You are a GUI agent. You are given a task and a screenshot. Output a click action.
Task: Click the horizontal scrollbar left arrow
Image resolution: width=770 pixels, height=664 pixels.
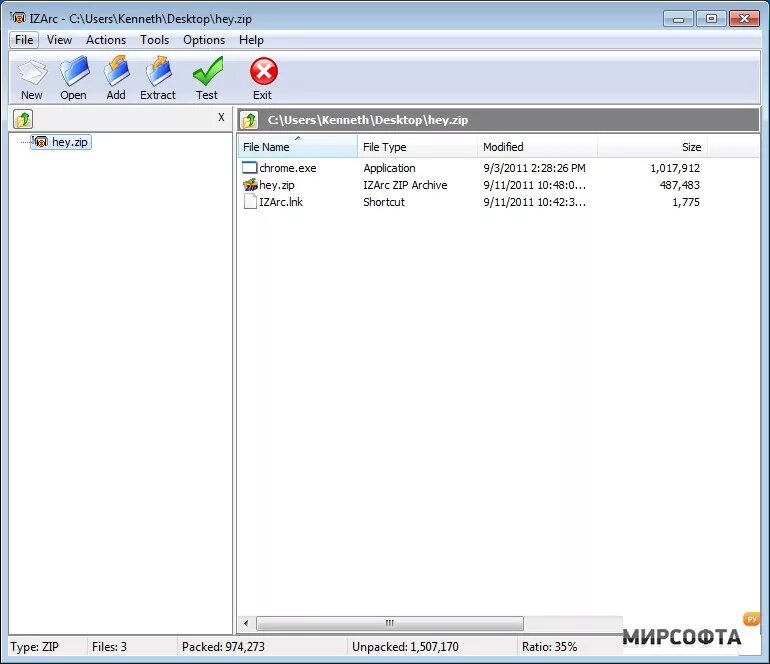coord(246,623)
